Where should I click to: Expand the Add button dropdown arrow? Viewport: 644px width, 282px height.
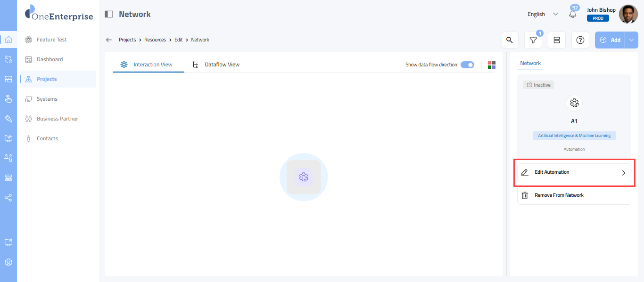tap(632, 40)
